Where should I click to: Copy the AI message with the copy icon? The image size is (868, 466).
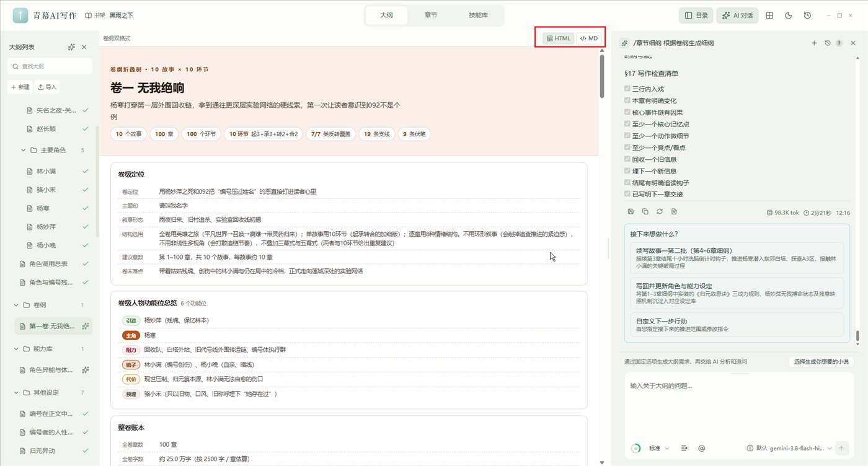[x=645, y=212]
